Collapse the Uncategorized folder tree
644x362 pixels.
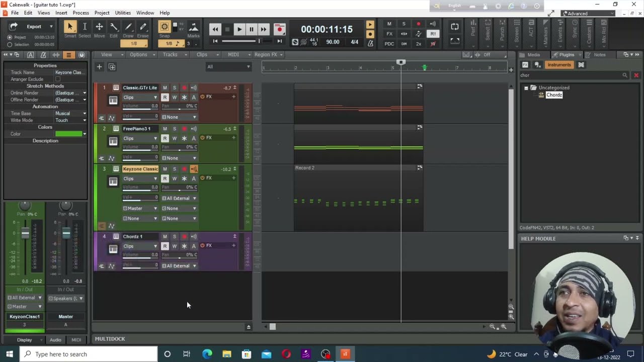pyautogui.click(x=526, y=88)
